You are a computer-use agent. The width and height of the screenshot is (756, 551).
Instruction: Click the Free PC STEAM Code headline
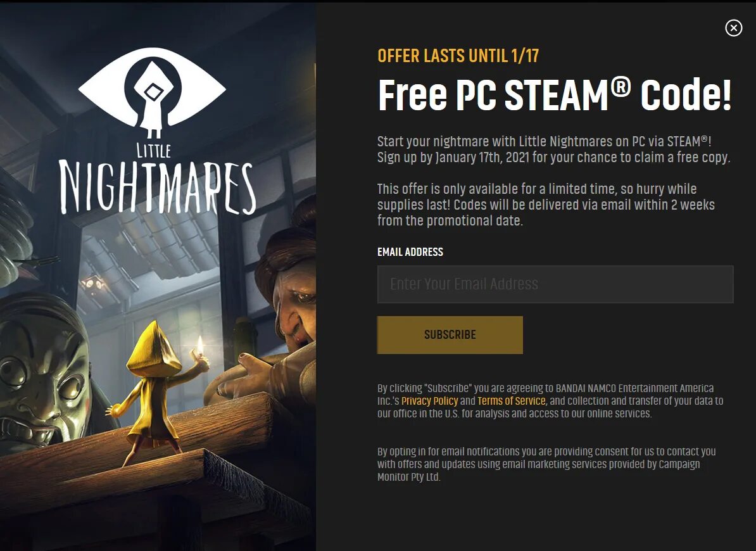coord(555,94)
